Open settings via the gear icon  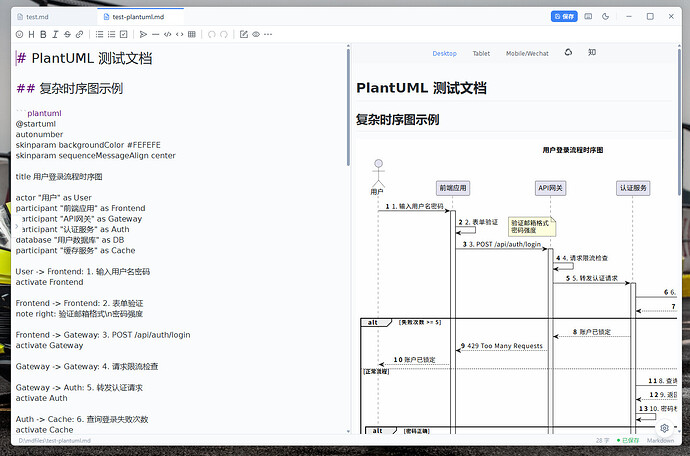tap(664, 428)
